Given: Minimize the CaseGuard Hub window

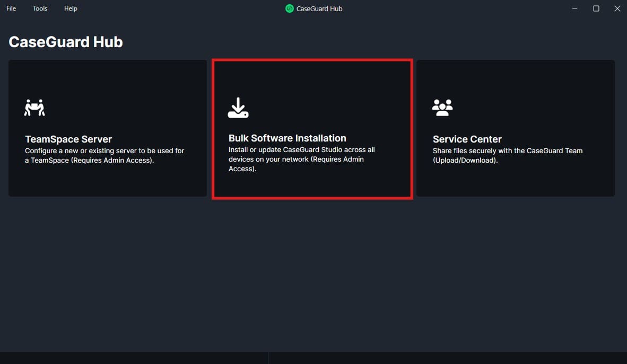Looking at the screenshot, I should [x=575, y=8].
